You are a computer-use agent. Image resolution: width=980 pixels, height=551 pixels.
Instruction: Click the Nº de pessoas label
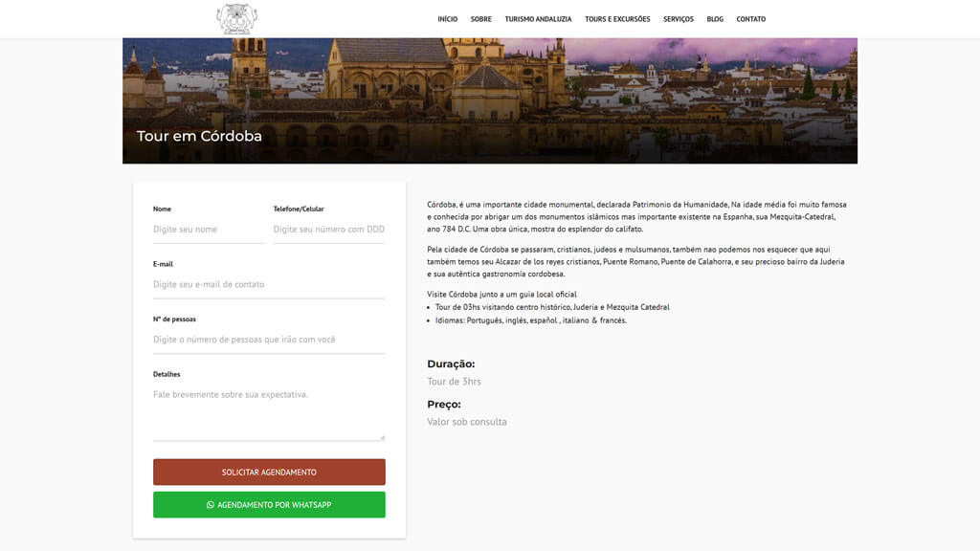(x=174, y=319)
